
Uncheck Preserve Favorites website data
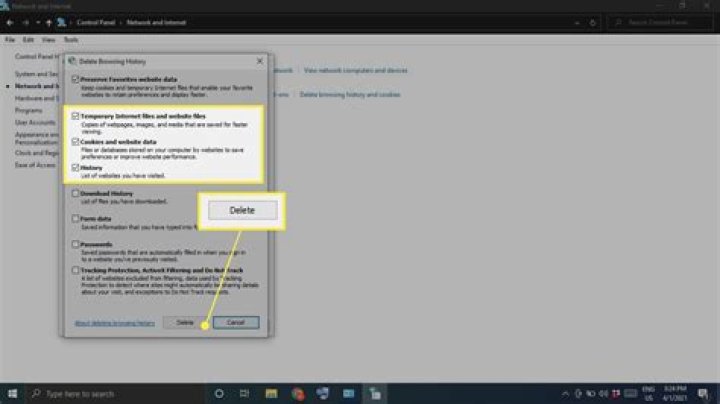[x=75, y=79]
